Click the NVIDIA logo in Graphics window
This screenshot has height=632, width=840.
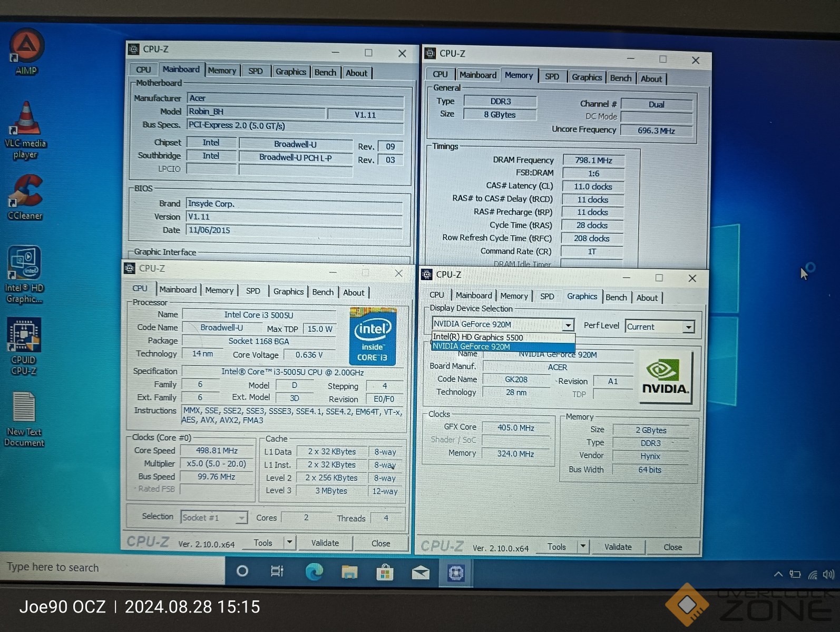point(666,377)
